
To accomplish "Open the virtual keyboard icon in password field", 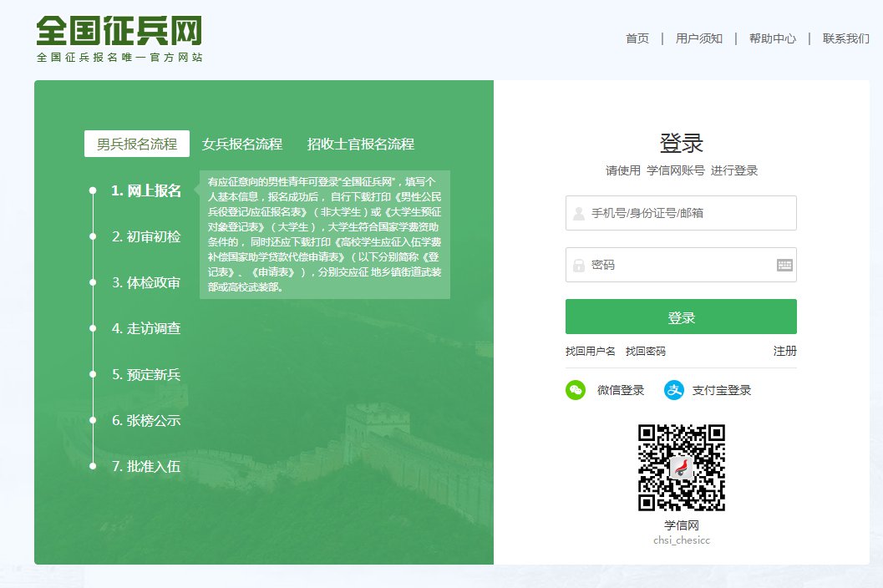I will click(x=784, y=265).
